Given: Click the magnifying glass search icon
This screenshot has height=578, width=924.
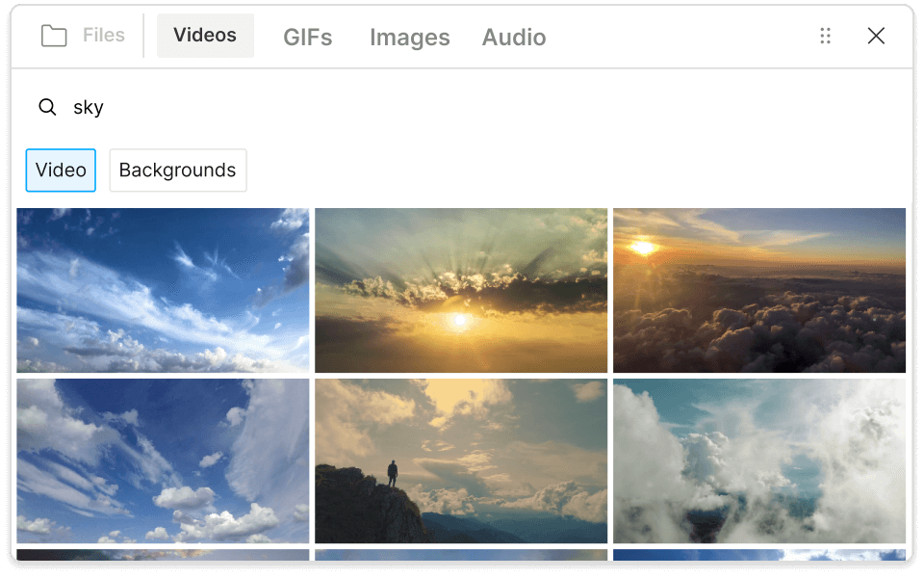Looking at the screenshot, I should 47,107.
